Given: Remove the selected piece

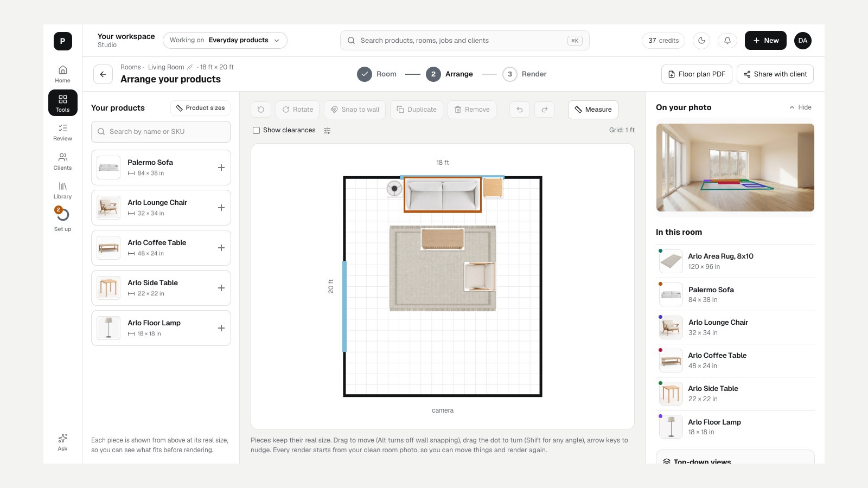Looking at the screenshot, I should click(472, 110).
